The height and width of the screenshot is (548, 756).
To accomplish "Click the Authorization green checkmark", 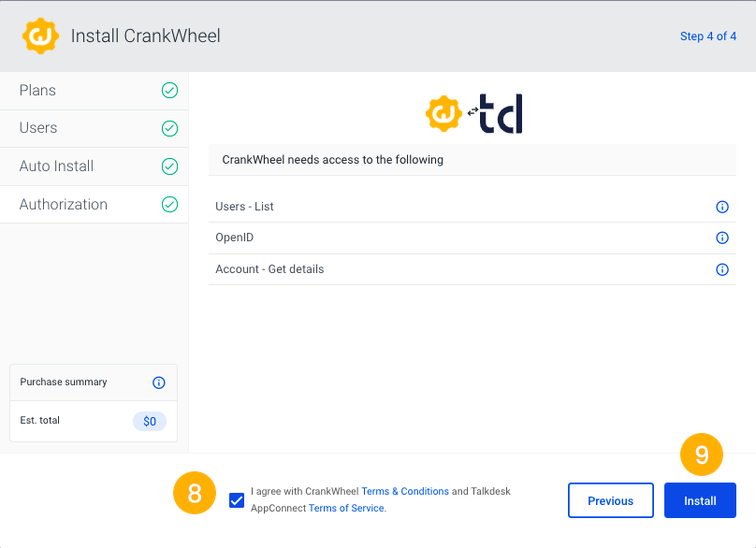I will (x=169, y=205).
